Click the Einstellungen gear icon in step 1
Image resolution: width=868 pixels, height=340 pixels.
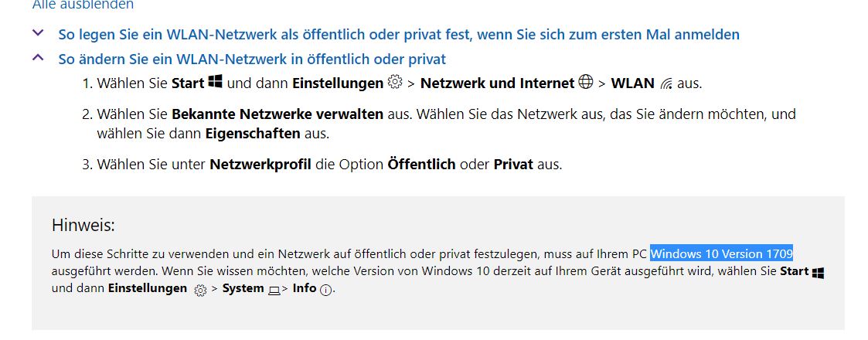point(395,83)
